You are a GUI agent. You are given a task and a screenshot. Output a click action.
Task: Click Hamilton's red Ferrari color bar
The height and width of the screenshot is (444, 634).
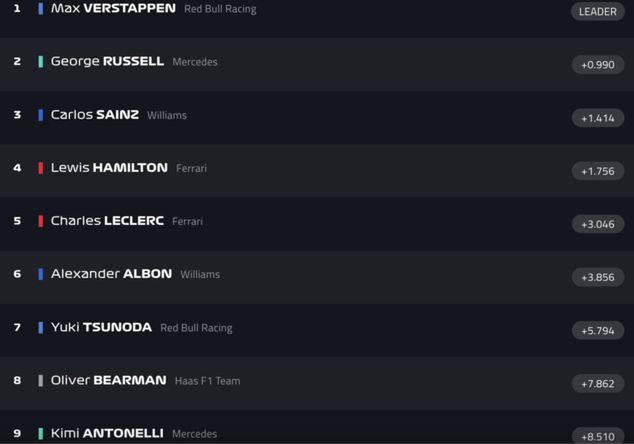pos(41,168)
